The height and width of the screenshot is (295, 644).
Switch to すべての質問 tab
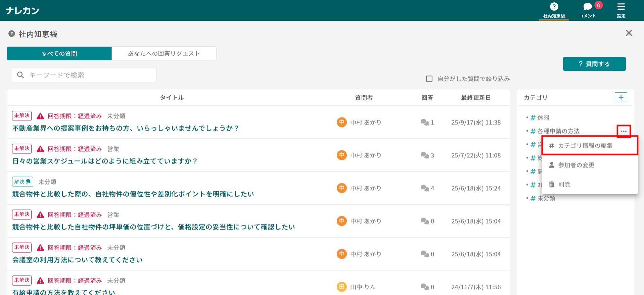59,53
